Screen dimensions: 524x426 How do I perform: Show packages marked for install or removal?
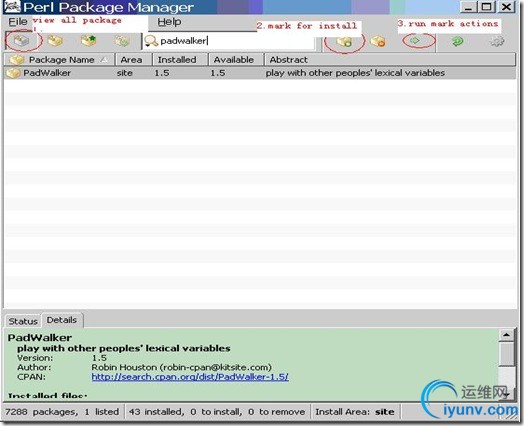click(x=122, y=41)
